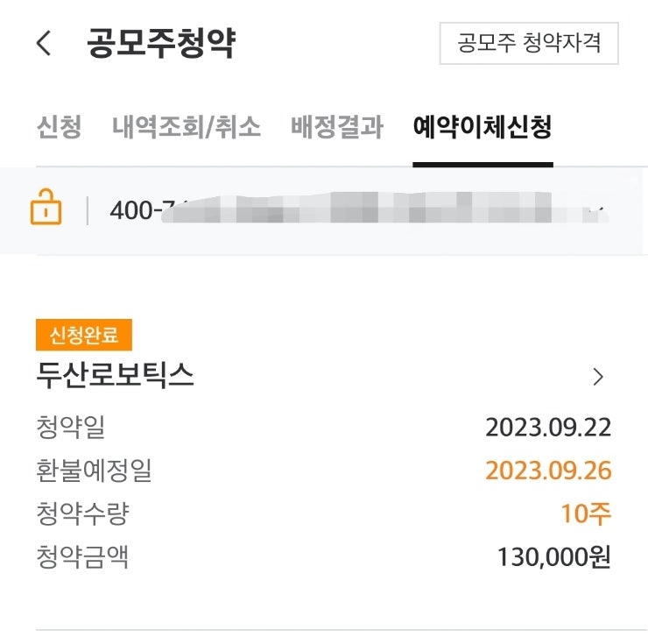Open the 공모주 청약자격 button

pyautogui.click(x=529, y=44)
